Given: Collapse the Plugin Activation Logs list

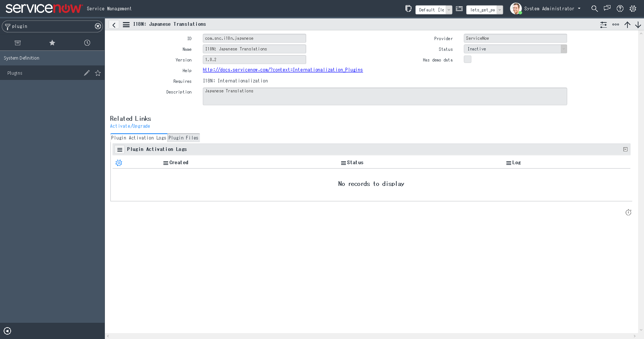Looking at the screenshot, I should point(625,149).
